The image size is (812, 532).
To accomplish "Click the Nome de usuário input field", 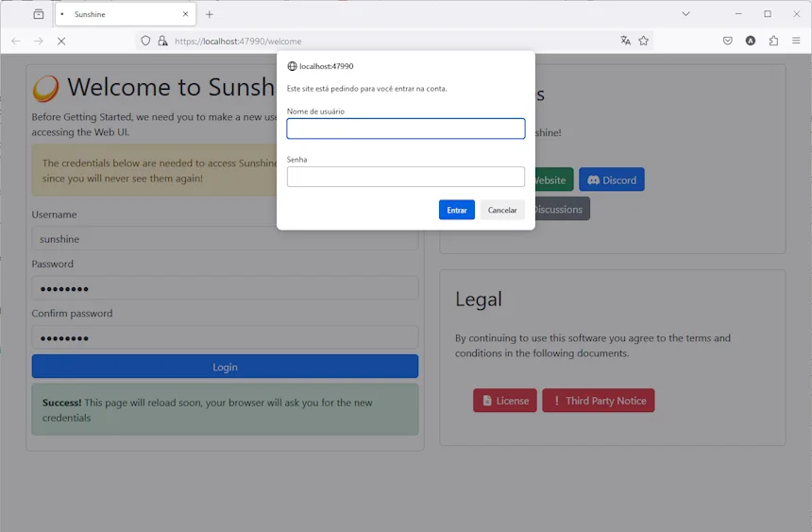I will click(405, 129).
